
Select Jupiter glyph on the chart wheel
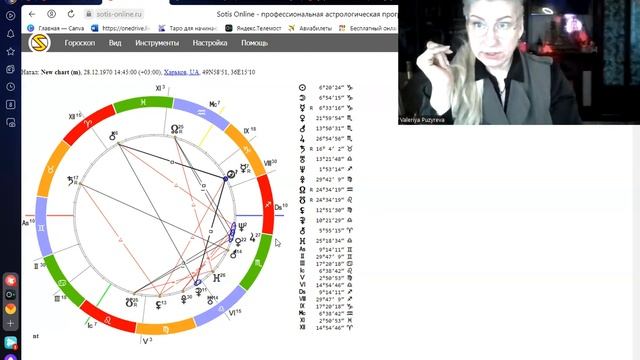(254, 237)
